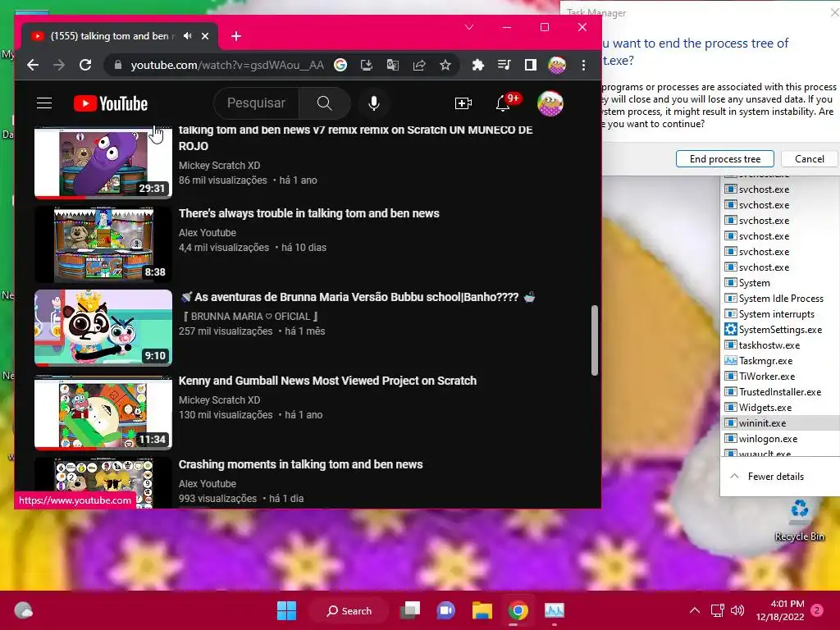Reload the YouTube page
Screen dimensions: 840x630
(85, 66)
